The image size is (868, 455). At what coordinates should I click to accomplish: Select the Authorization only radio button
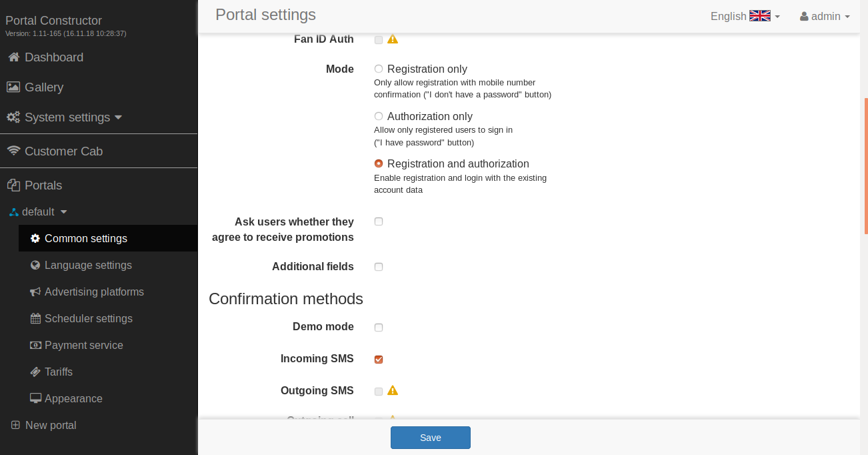(x=379, y=116)
